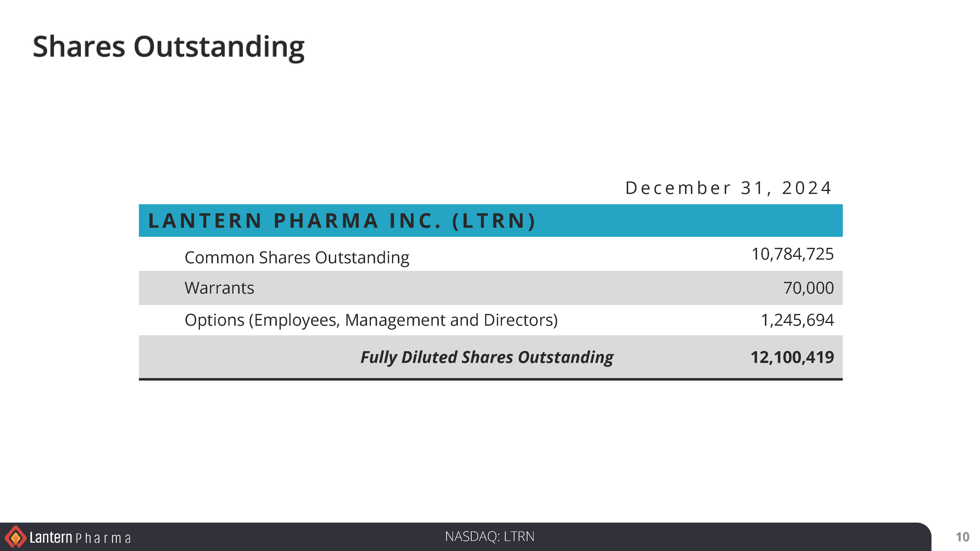
Task: Select the "LANTERN PHARMA INC." table header text
Action: click(295, 221)
